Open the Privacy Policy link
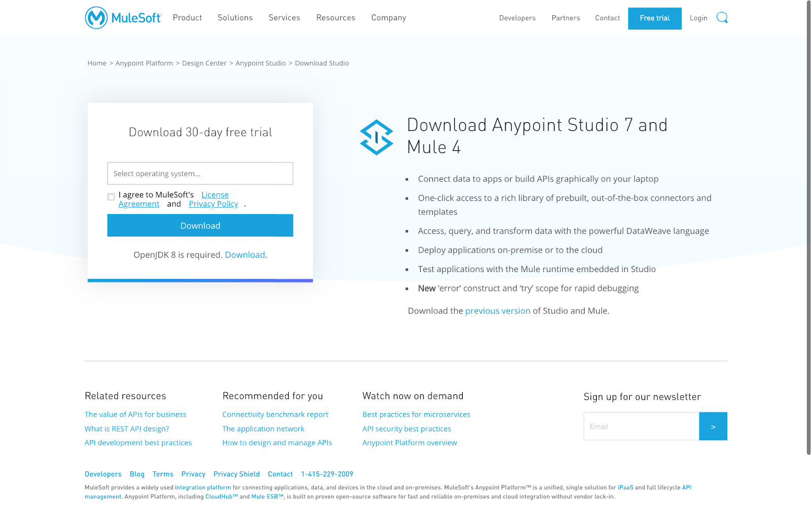The height and width of the screenshot is (506, 812). pos(214,204)
